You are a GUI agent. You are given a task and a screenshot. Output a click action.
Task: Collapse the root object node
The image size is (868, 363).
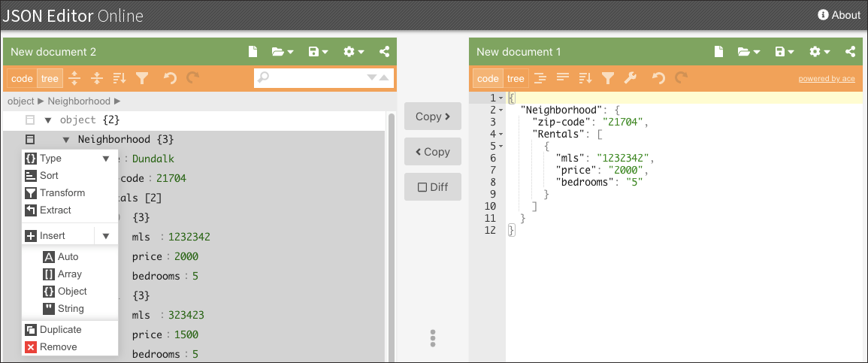pos(47,120)
